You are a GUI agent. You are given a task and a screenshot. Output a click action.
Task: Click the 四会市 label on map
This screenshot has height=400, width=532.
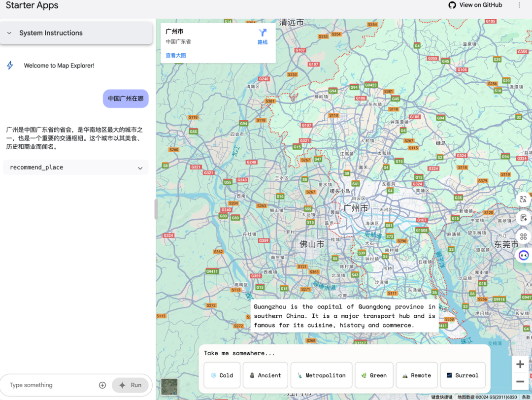pos(237,134)
